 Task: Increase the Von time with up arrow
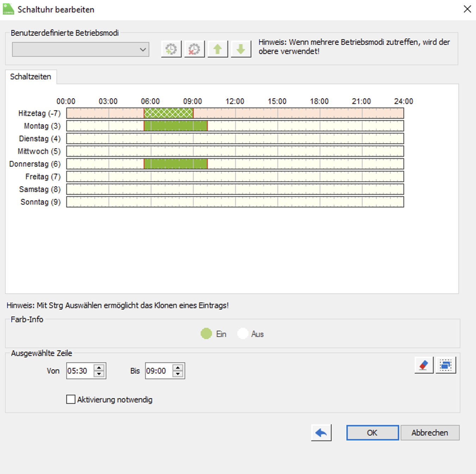(99, 367)
